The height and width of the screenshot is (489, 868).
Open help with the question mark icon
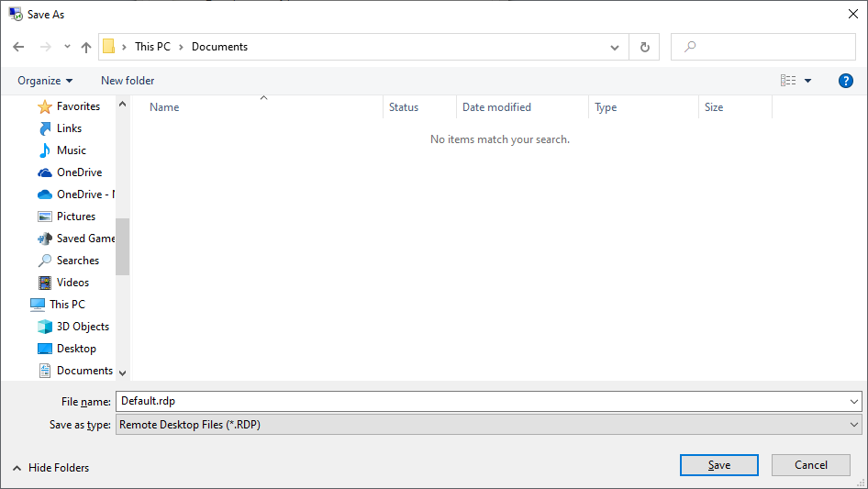pos(845,81)
